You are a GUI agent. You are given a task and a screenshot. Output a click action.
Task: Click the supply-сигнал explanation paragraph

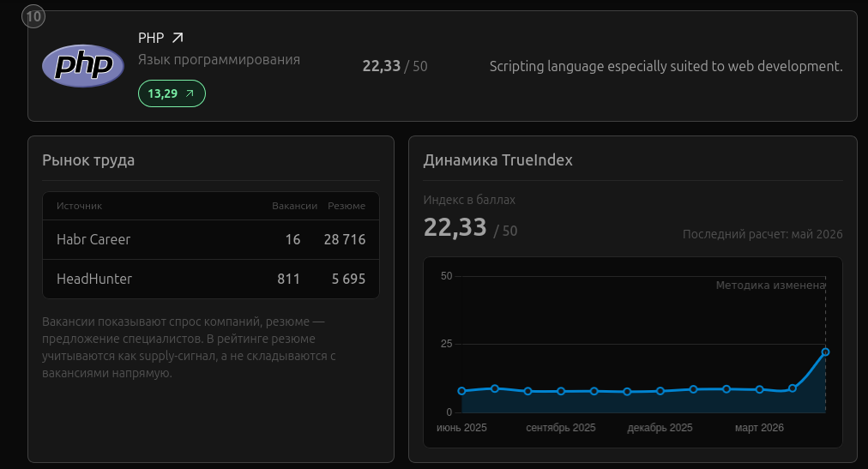tap(189, 347)
